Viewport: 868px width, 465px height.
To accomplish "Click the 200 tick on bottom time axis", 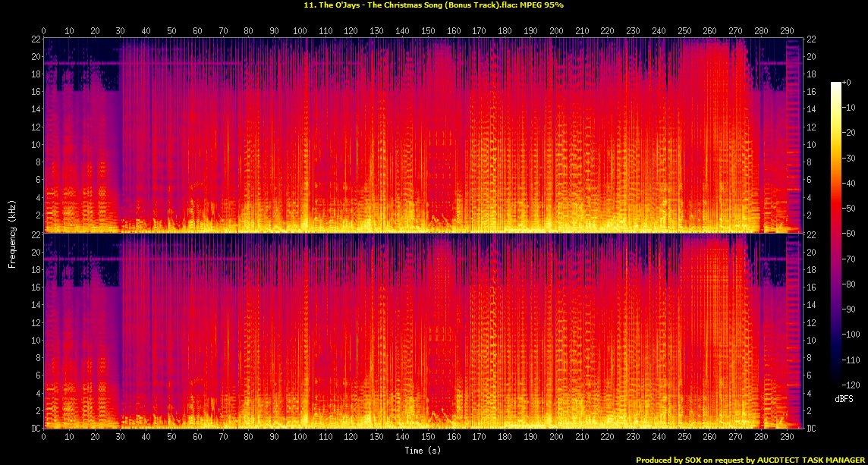I will [x=557, y=438].
